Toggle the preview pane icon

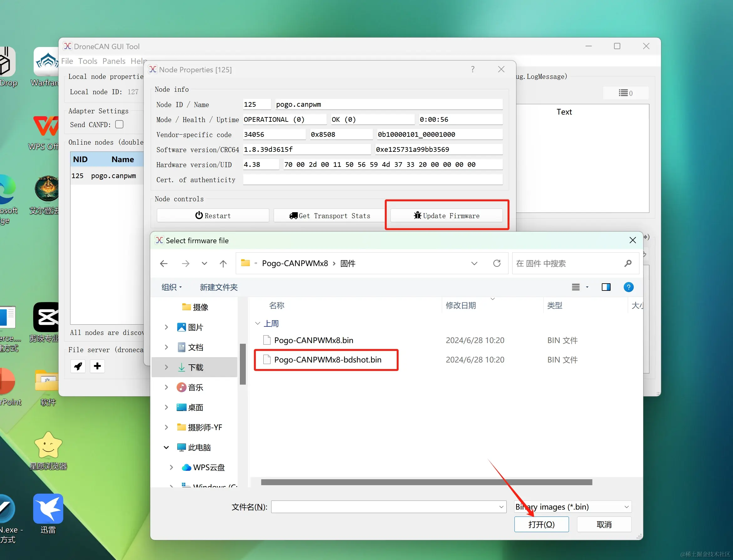606,287
